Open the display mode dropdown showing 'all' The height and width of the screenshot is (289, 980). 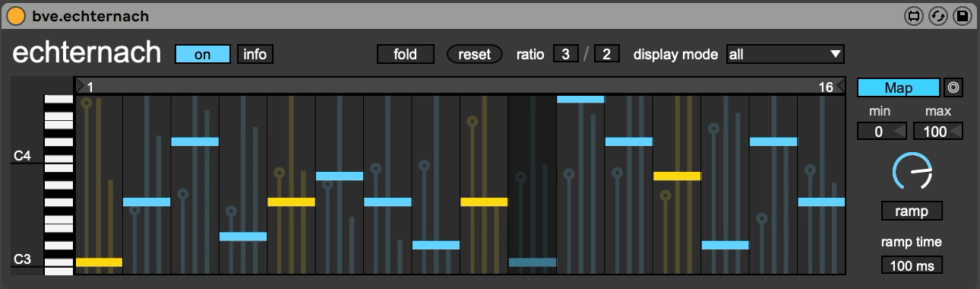pyautogui.click(x=786, y=54)
